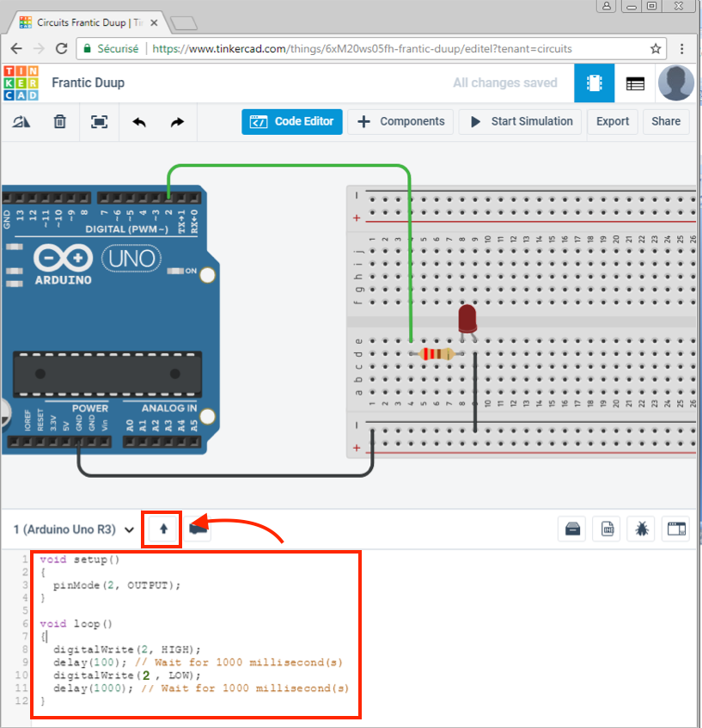Click the Share button
This screenshot has height=728, width=702.
(x=666, y=122)
